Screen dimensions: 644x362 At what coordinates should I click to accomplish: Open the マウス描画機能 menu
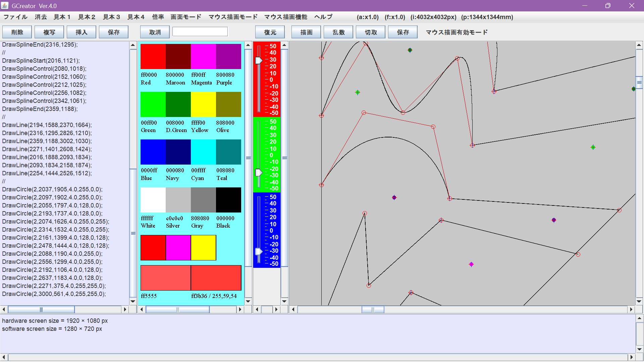[286, 17]
